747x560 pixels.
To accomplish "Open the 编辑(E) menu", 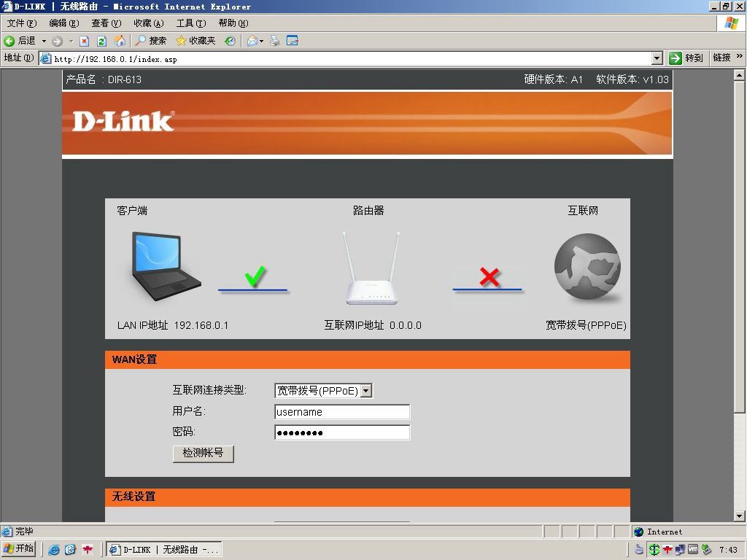I will [x=64, y=23].
